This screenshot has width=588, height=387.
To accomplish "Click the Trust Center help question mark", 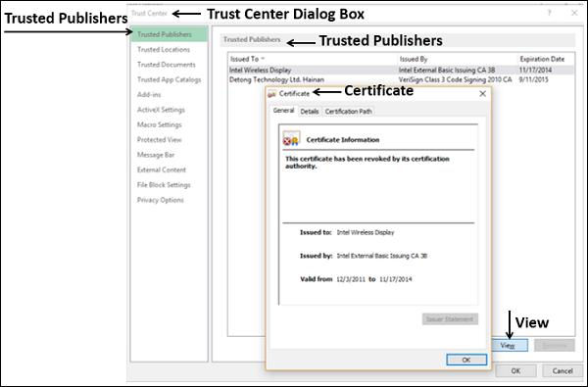I will click(x=550, y=13).
